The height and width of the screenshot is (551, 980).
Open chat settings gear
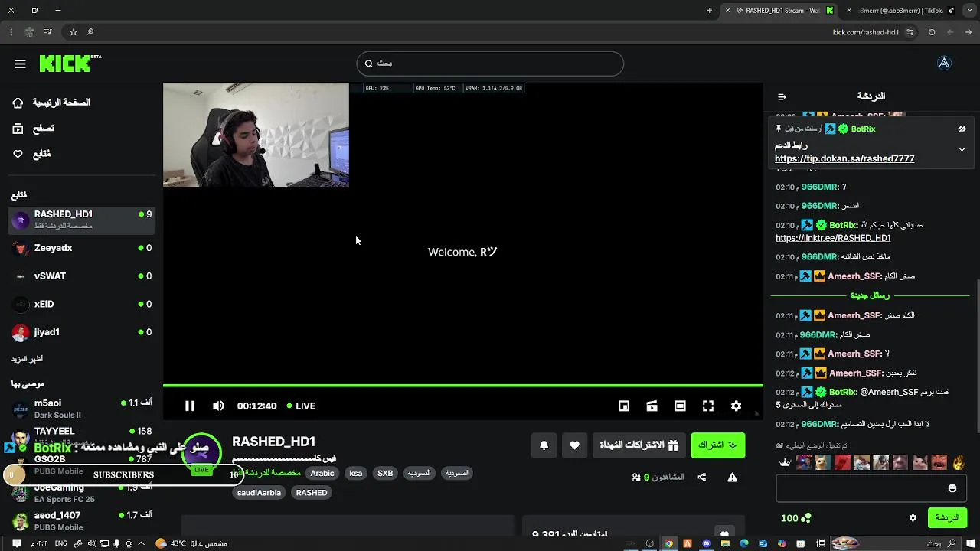tap(913, 518)
